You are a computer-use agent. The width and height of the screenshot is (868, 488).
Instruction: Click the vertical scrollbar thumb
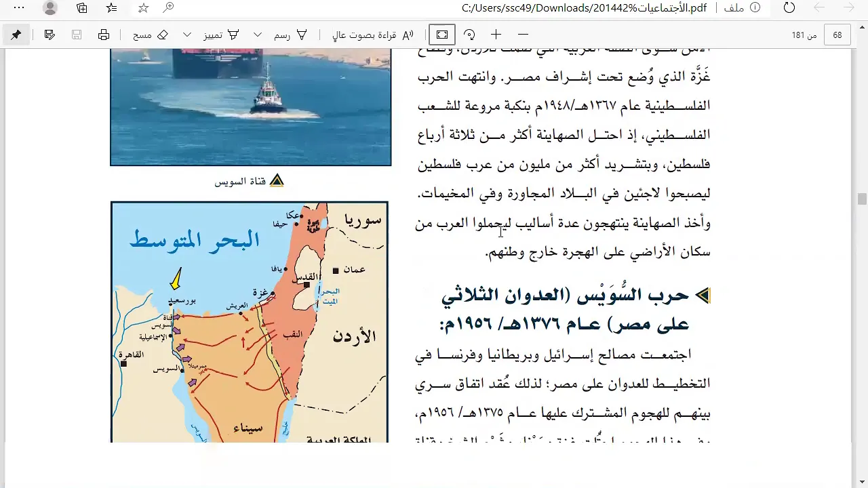[862, 199]
